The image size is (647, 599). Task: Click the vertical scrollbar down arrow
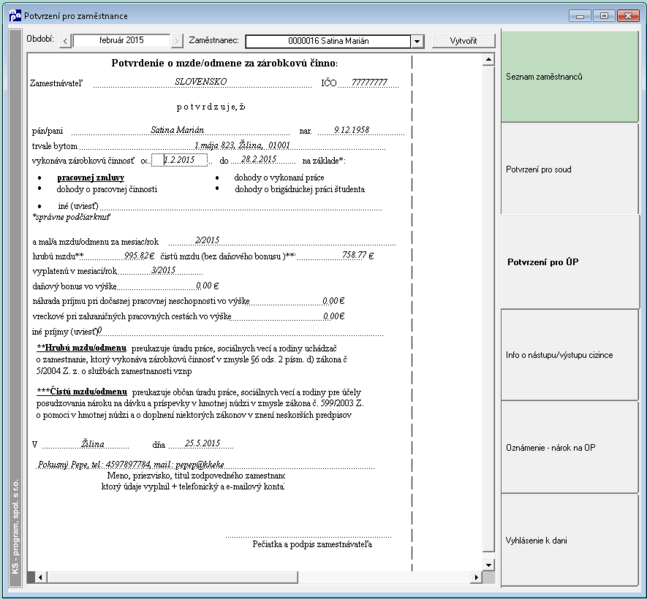pos(488,565)
